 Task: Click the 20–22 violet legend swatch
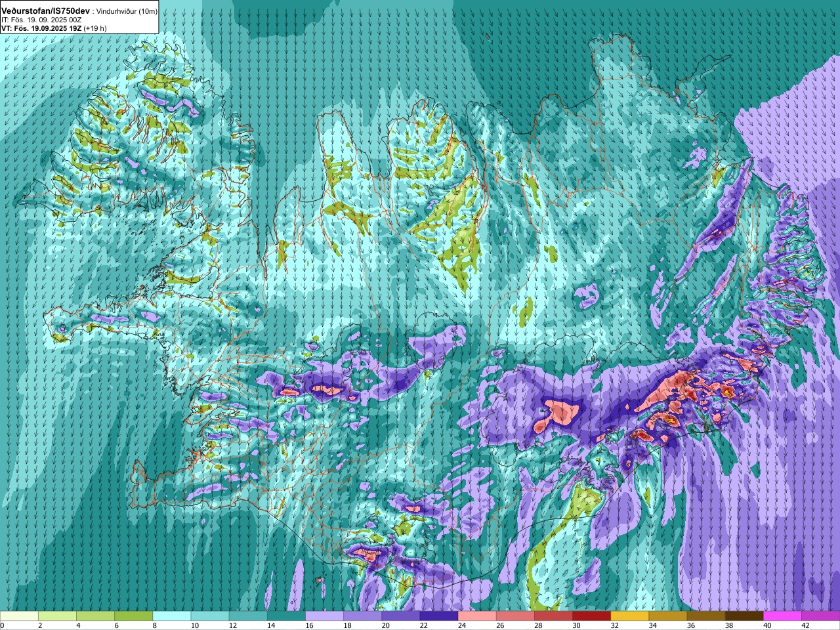pyautogui.click(x=400, y=616)
